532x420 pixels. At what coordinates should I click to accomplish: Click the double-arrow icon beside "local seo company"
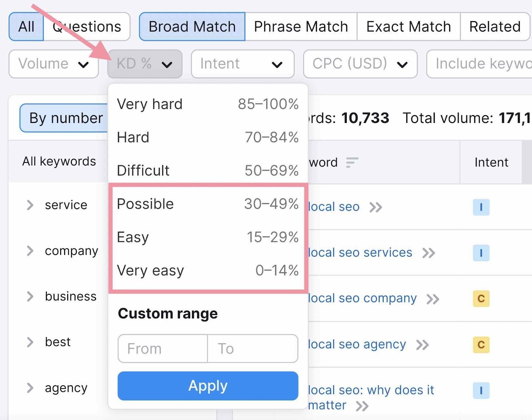(434, 299)
